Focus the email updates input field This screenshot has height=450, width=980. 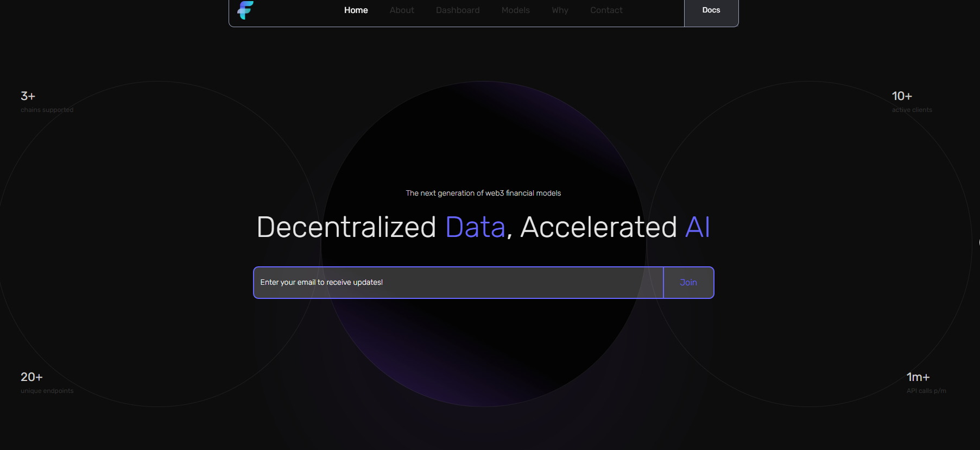(x=458, y=283)
